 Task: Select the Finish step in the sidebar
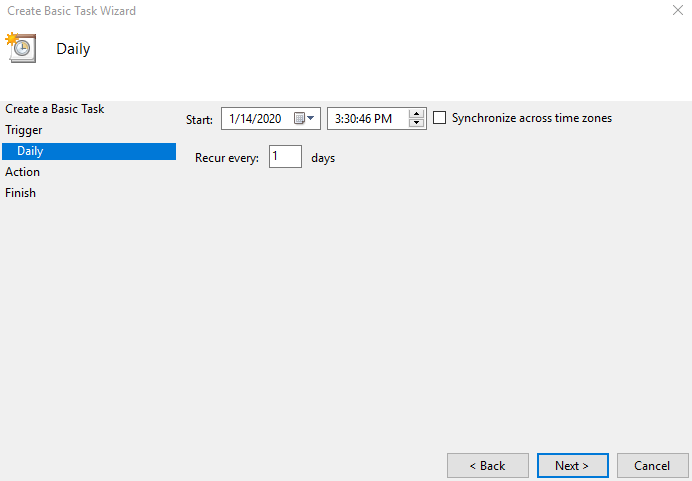point(21,193)
